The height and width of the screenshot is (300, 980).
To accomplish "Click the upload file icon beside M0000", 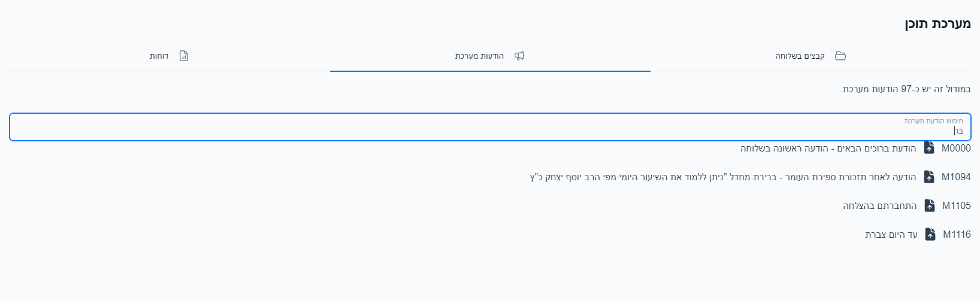I will point(929,148).
